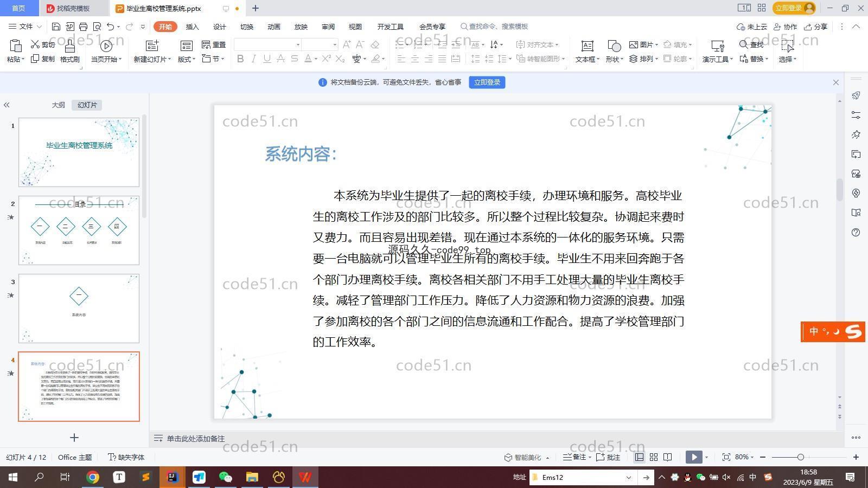The width and height of the screenshot is (868, 488).
Task: Click 缺失字体 missing fonts in status bar
Action: [126, 457]
